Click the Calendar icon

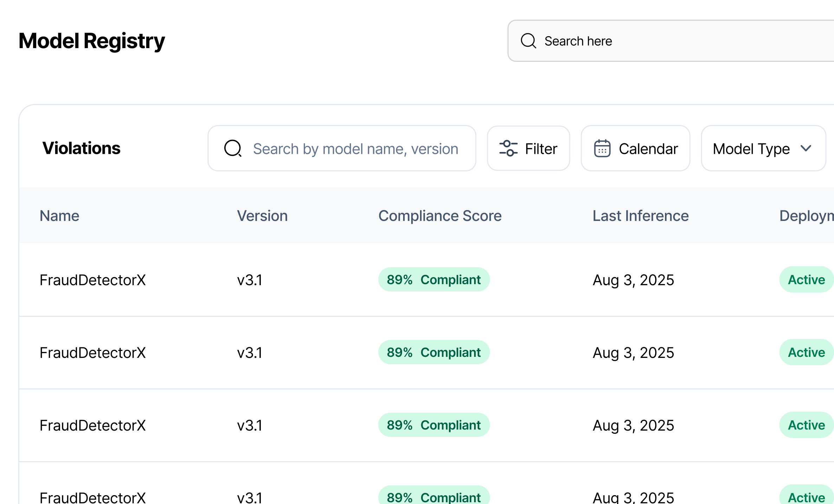[602, 148]
